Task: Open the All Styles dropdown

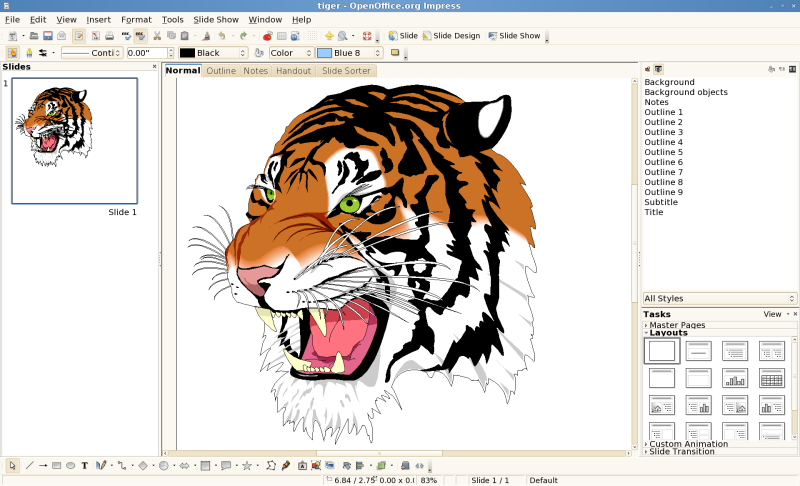Action: 719,298
